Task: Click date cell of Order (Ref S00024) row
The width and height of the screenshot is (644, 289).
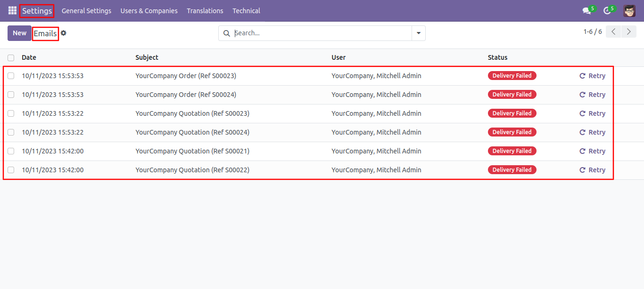Action: (x=52, y=95)
